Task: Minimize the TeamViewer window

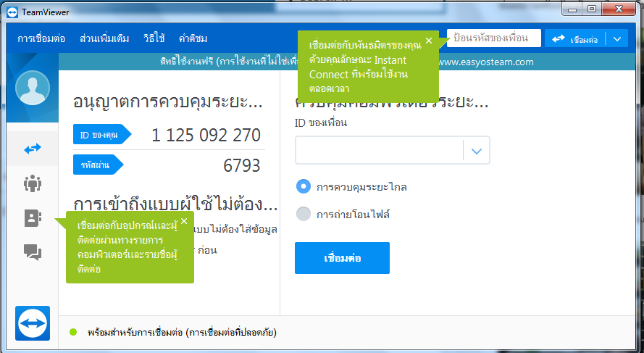Action: (x=572, y=9)
